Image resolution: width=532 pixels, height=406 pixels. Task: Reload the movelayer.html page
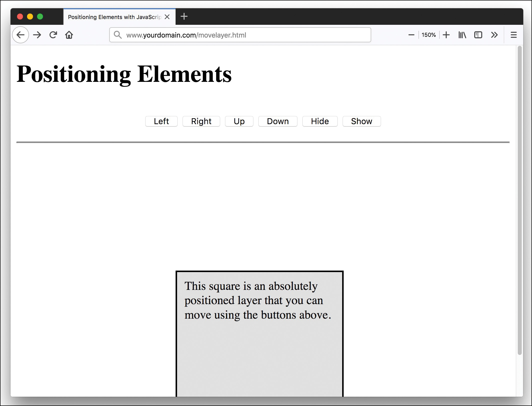click(53, 35)
